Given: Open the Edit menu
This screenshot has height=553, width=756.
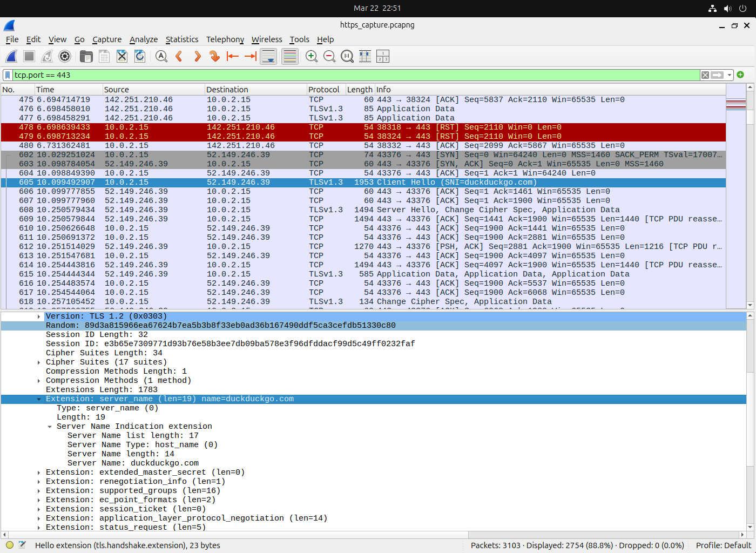Looking at the screenshot, I should pyautogui.click(x=33, y=39).
